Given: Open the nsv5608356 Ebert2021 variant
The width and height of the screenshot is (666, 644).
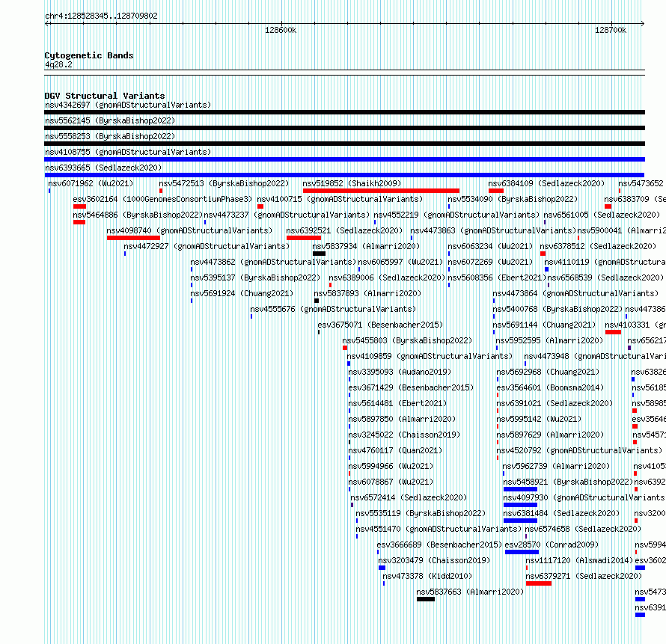Looking at the screenshot, I should tap(497, 277).
